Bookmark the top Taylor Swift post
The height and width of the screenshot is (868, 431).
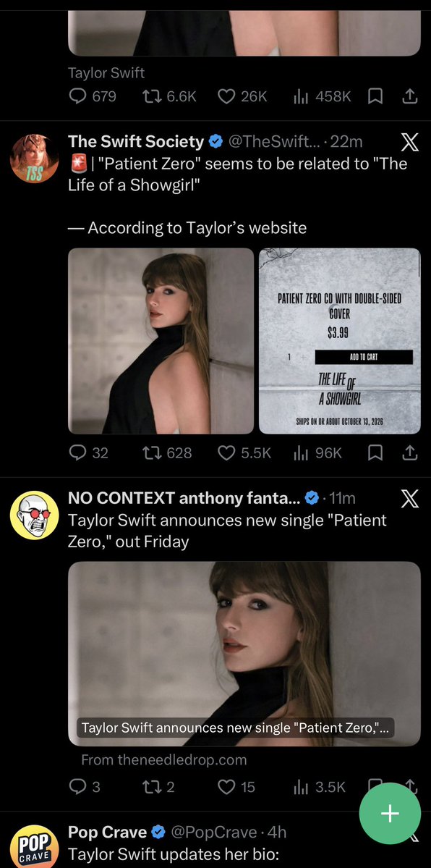pos(375,96)
